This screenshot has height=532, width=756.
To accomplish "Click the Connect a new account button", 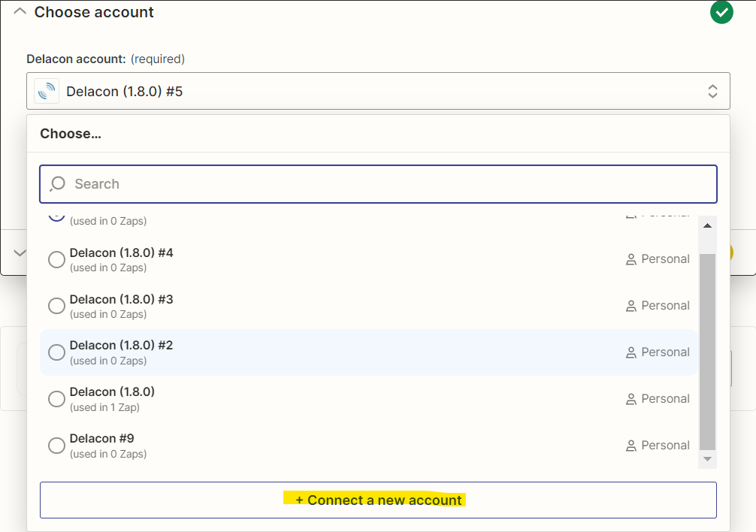I will click(x=378, y=500).
